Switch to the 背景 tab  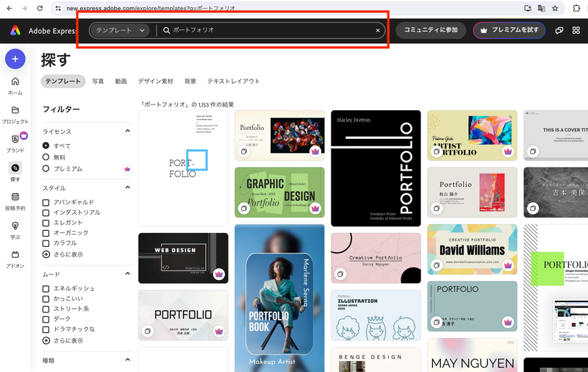(x=190, y=82)
